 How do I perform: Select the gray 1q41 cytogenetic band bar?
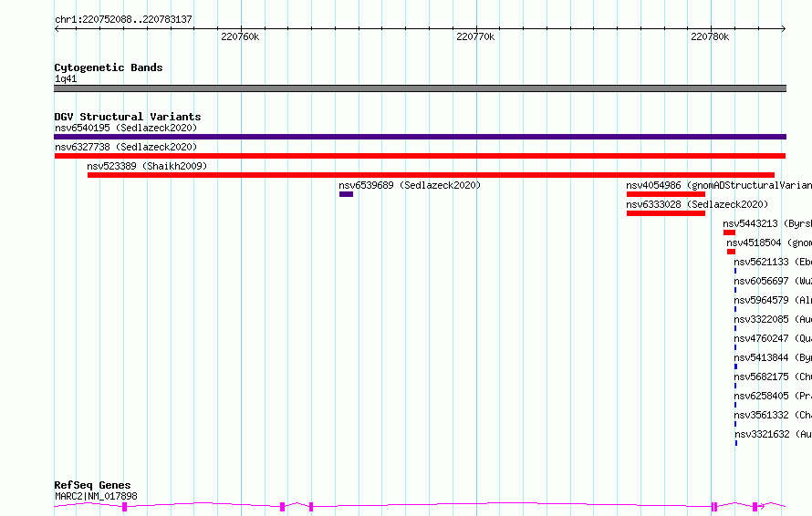(420, 88)
